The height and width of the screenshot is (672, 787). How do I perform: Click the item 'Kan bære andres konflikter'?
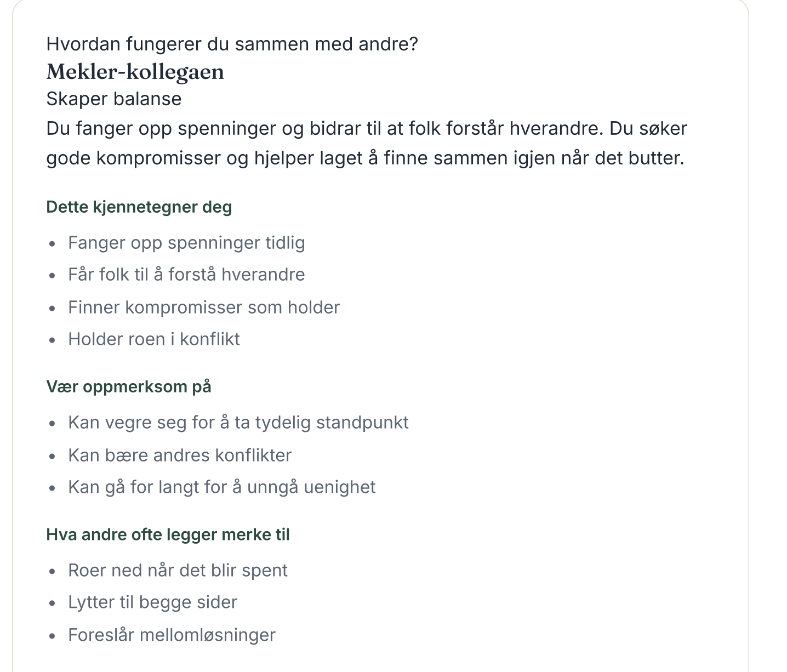(180, 455)
